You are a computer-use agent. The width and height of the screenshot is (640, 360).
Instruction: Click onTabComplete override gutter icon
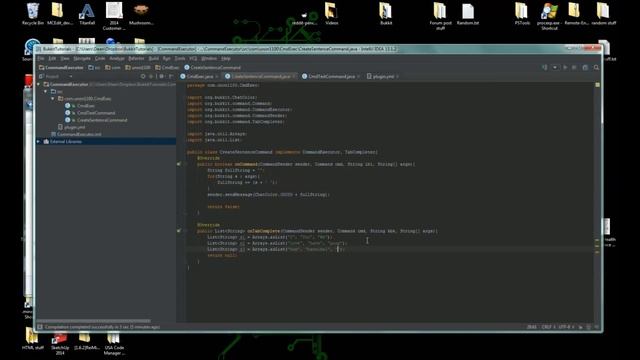point(179,231)
